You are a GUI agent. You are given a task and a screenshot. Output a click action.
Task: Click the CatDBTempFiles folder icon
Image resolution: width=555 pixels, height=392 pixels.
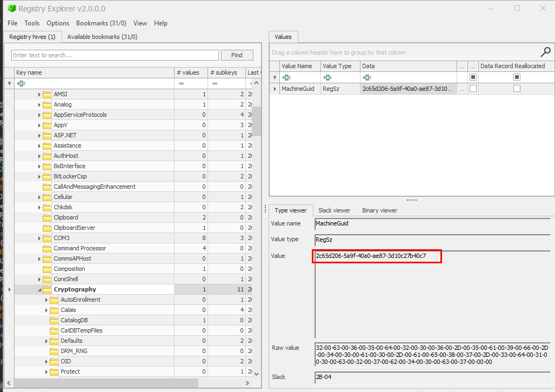(54, 331)
